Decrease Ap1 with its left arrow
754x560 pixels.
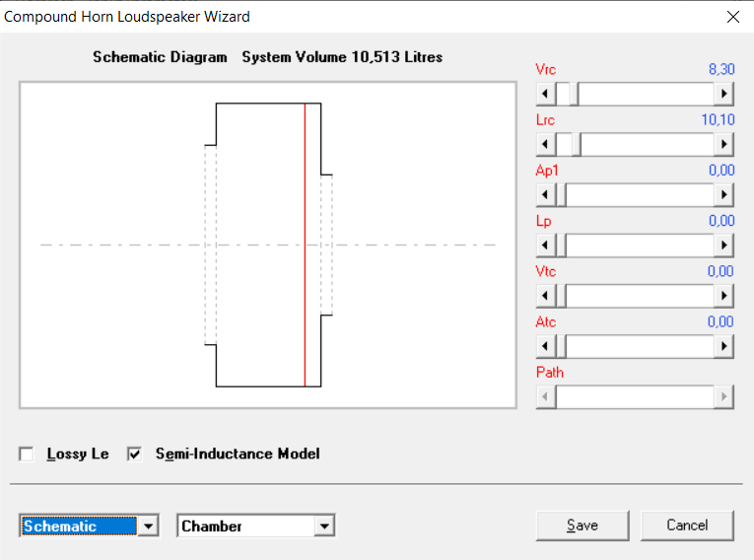546,194
